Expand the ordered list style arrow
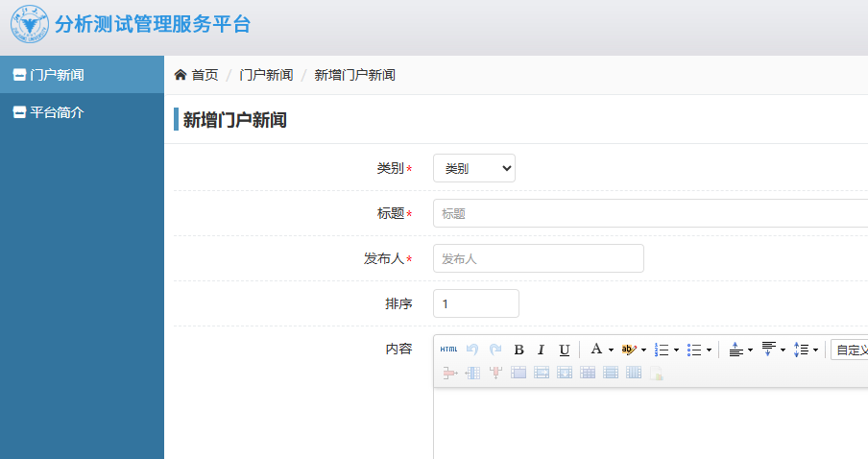Screen dimensions: 868x459 click(x=676, y=350)
